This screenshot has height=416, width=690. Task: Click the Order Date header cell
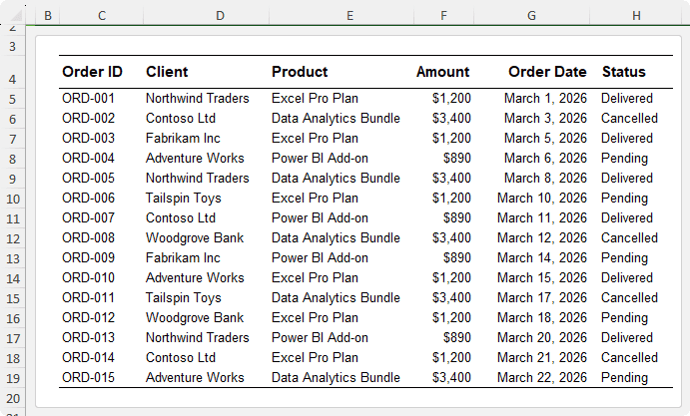coord(547,72)
